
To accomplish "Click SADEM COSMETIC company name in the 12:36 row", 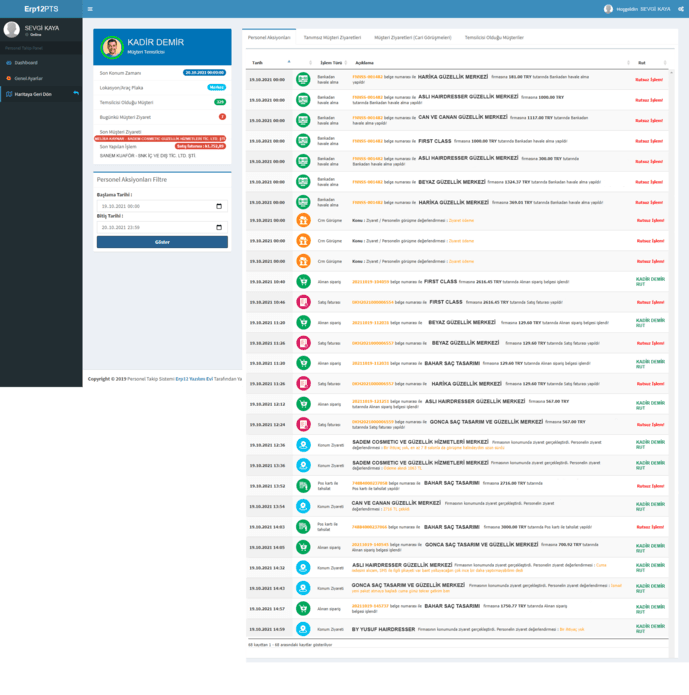I will pyautogui.click(x=420, y=442).
